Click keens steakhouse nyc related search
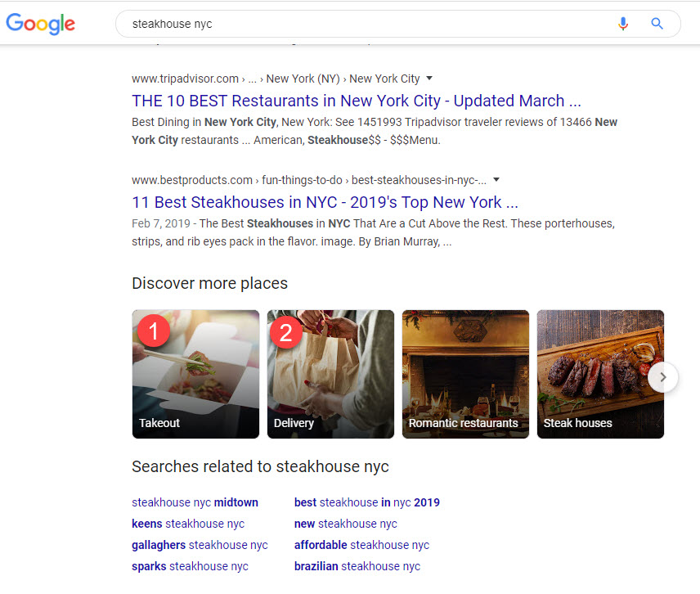The image size is (700, 594). click(x=188, y=524)
